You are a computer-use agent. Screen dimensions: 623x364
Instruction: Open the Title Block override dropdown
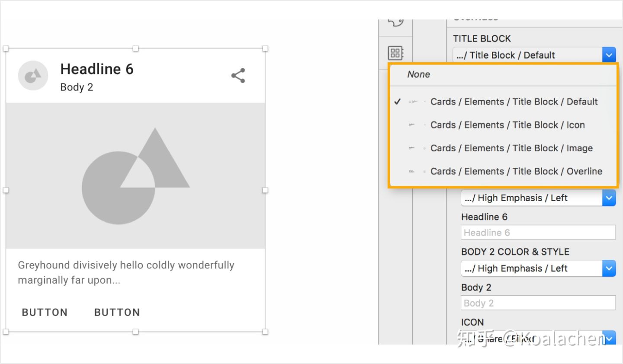point(609,55)
